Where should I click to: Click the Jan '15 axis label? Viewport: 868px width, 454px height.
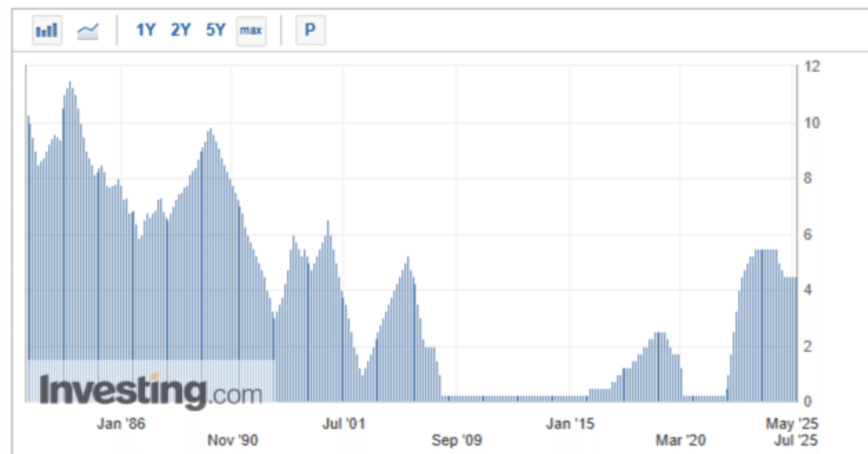570,424
